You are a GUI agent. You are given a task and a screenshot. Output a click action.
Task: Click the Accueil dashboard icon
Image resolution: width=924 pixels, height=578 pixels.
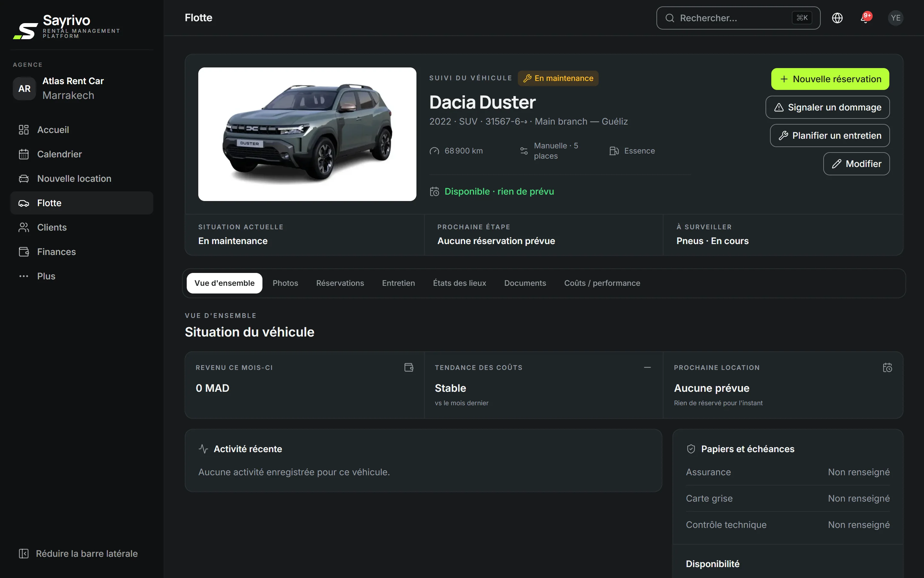(x=24, y=130)
